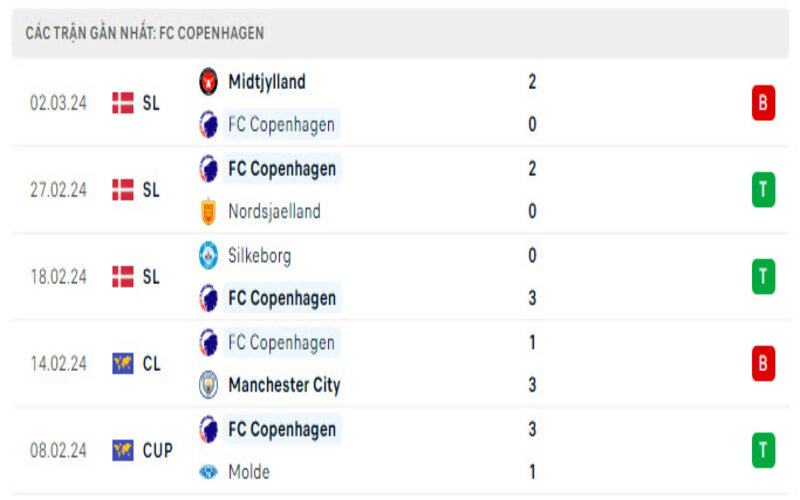
Task: Click Champions League icon beside 14.02.24
Action: pyautogui.click(x=122, y=364)
